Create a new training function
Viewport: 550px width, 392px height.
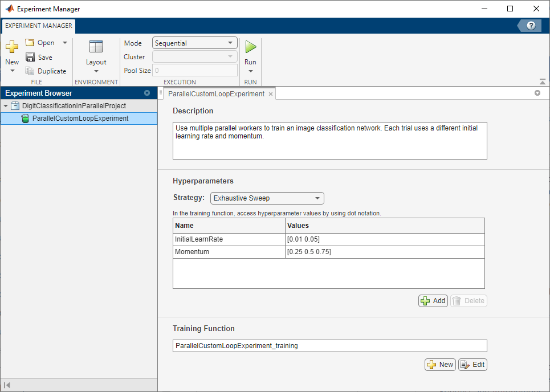coord(440,365)
